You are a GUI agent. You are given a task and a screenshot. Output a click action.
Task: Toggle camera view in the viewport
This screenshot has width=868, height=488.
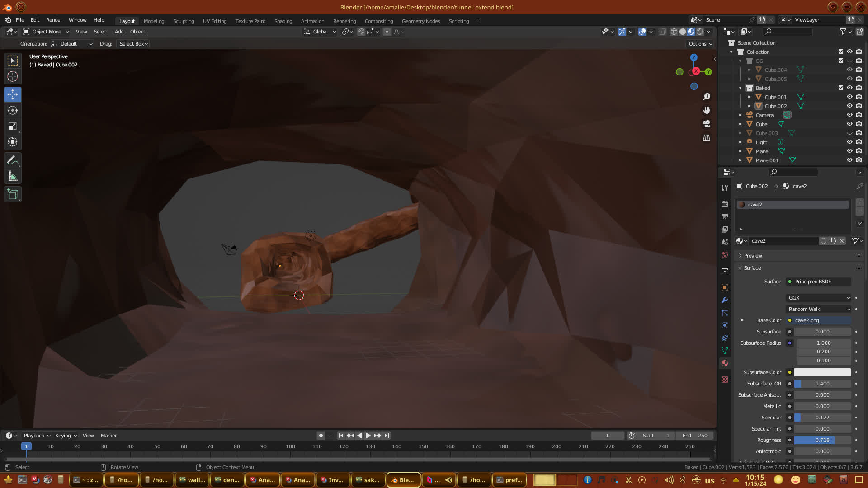[x=707, y=124]
